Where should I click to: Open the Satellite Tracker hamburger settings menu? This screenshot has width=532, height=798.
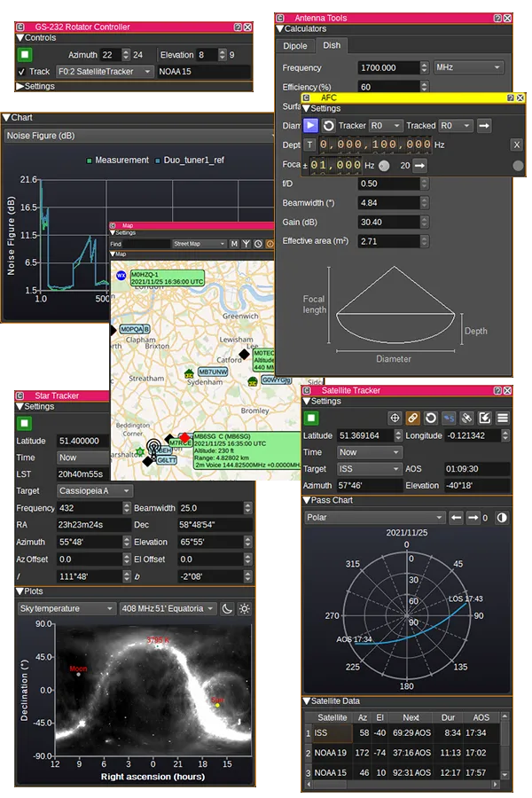click(503, 419)
